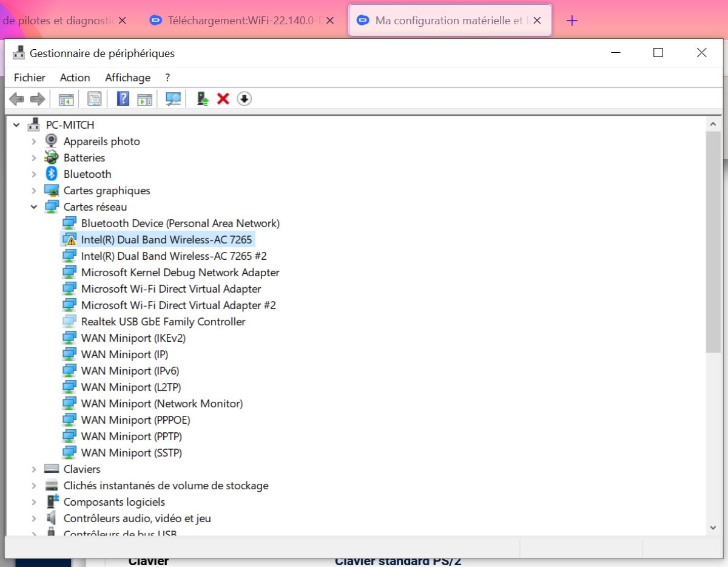Select WAN Miniport (SSTP)
The height and width of the screenshot is (567, 728).
tap(132, 452)
